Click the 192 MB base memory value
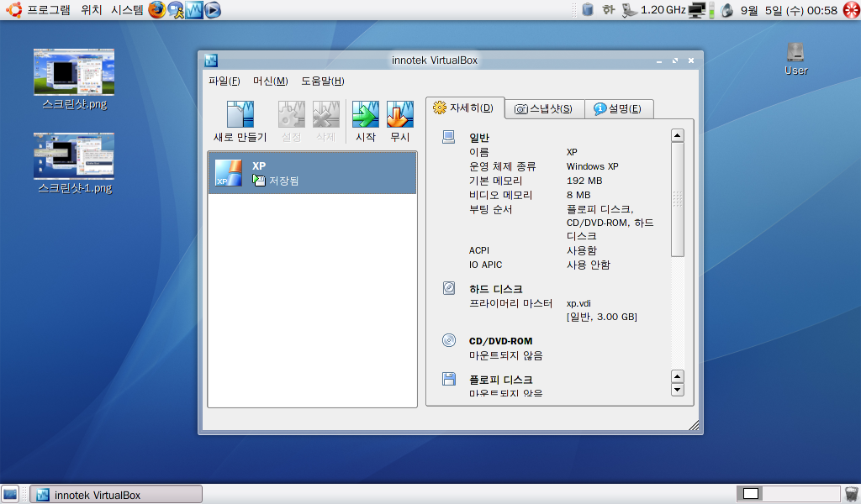861x504 pixels. [x=584, y=181]
